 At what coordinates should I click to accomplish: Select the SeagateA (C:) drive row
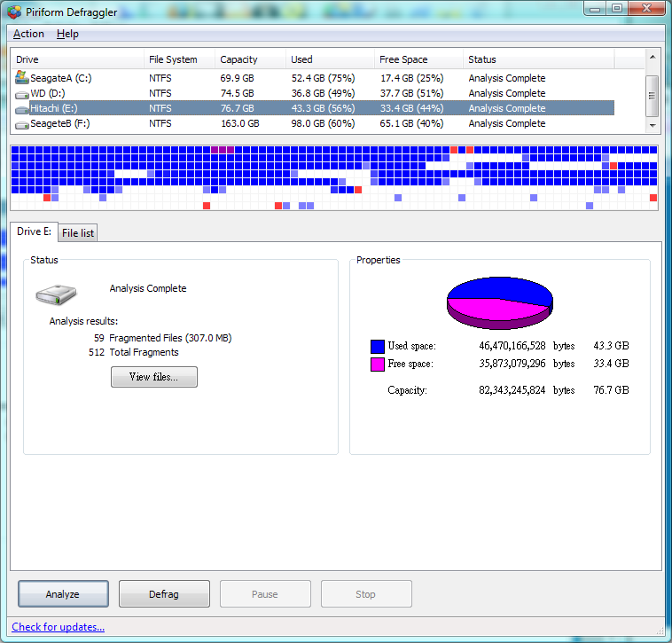point(313,78)
